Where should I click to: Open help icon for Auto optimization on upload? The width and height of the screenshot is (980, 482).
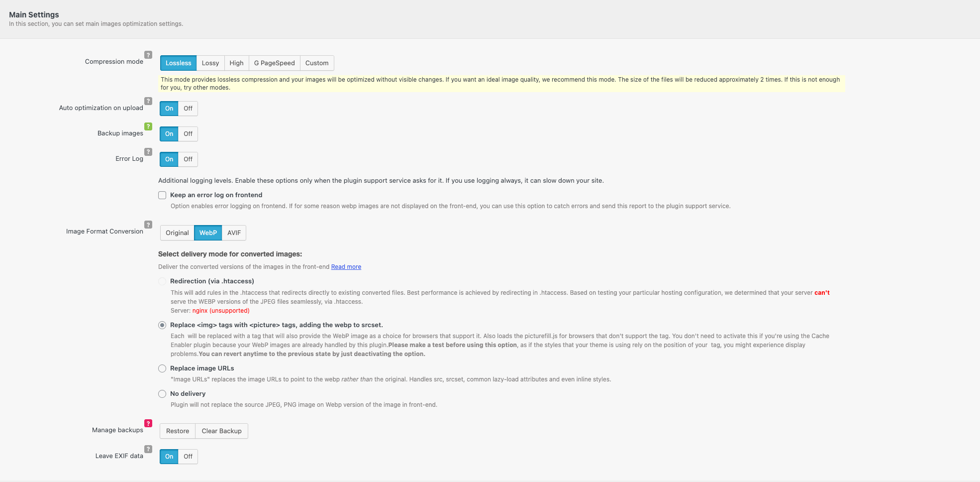(x=148, y=101)
